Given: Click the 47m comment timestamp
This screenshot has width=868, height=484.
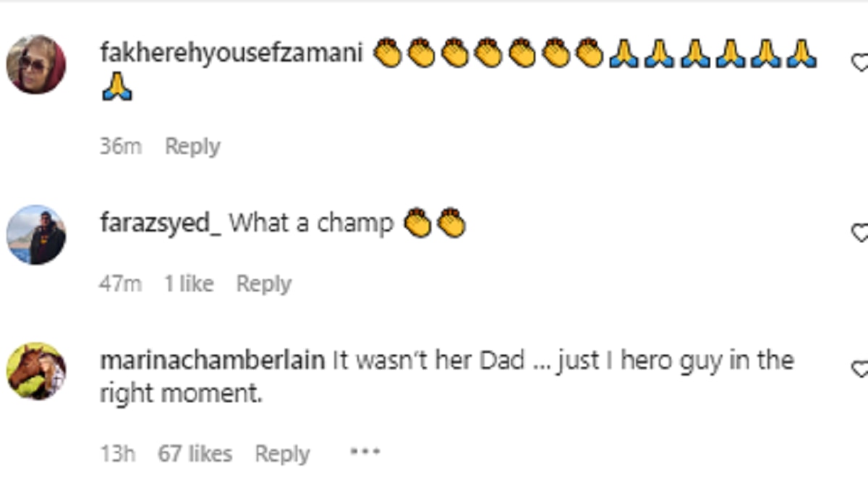Looking at the screenshot, I should (x=120, y=284).
